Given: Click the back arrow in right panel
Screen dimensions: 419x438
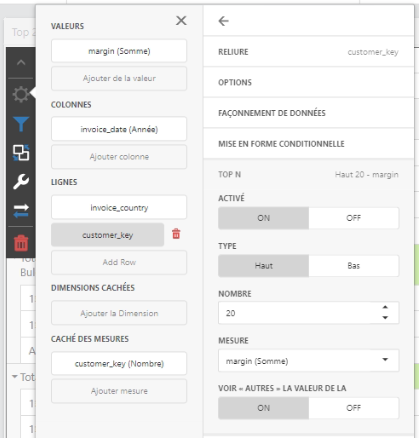Looking at the screenshot, I should pos(223,21).
